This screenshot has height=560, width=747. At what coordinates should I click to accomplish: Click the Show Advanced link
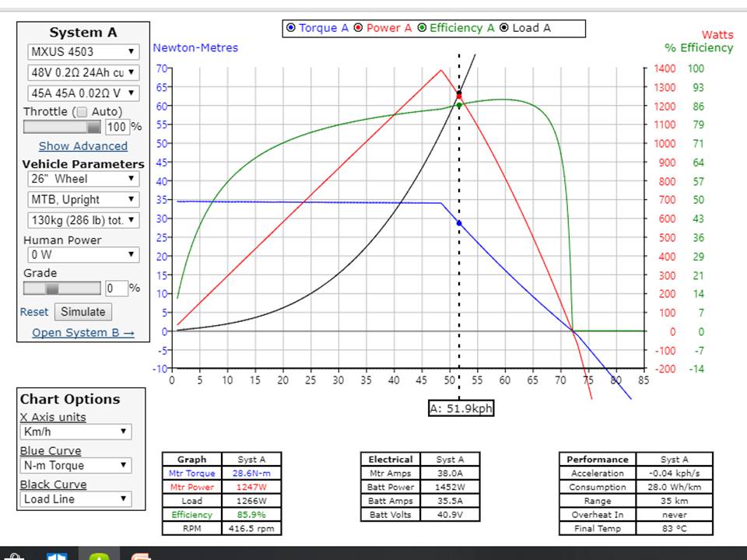click(x=83, y=145)
